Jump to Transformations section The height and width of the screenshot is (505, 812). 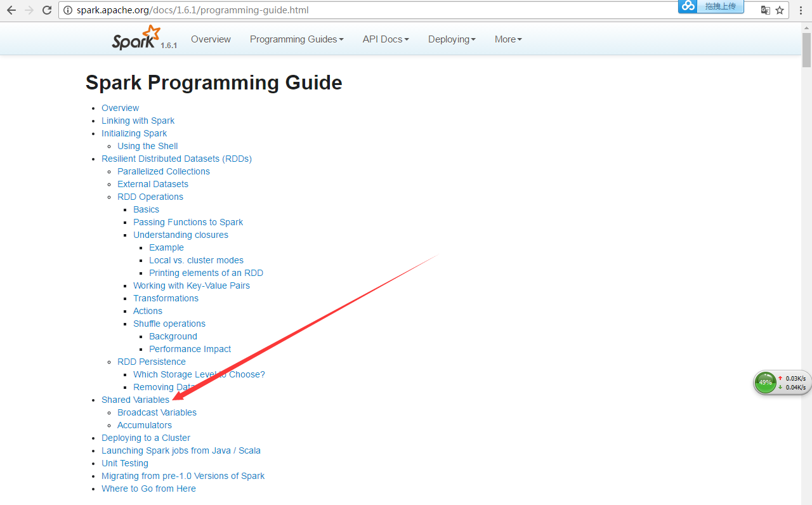[166, 298]
